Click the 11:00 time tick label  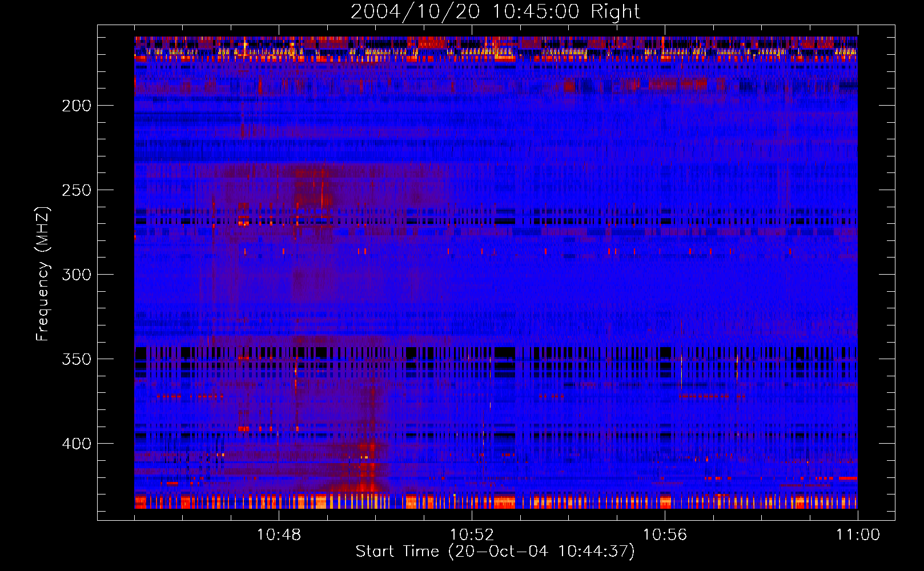click(x=858, y=535)
